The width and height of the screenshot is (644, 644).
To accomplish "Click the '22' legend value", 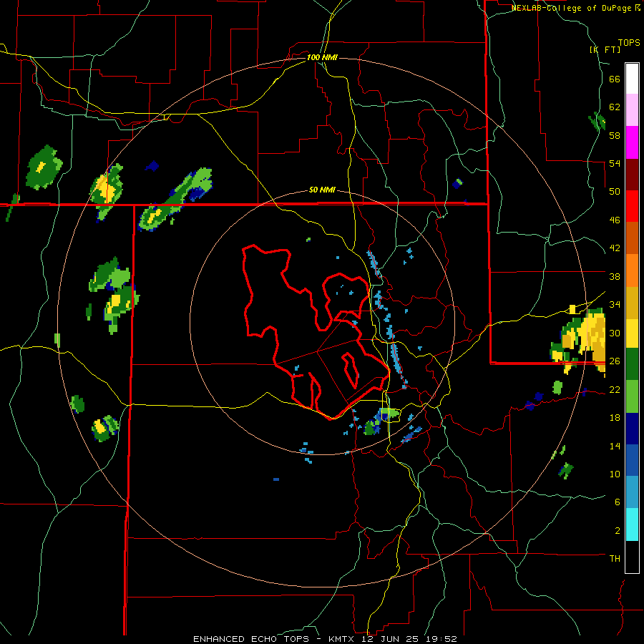I will pos(615,389).
